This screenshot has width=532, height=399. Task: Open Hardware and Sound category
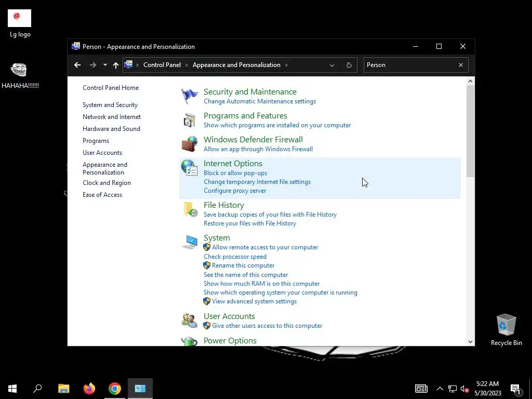tap(111, 129)
